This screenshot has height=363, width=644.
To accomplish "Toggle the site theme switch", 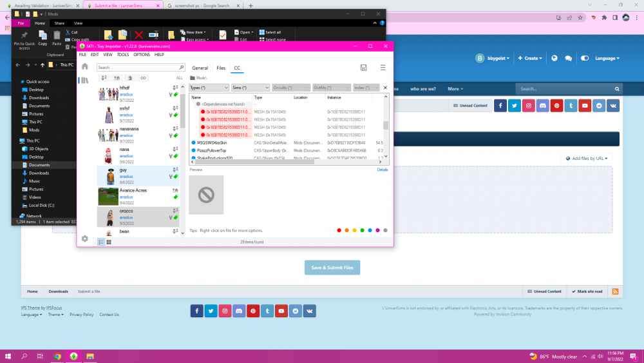I will point(585,59).
